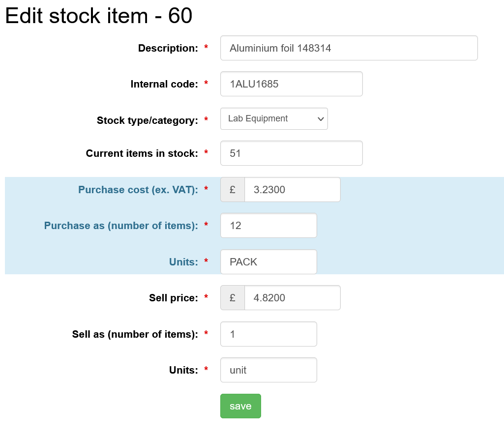Screen dimensions: 504x437
Task: Focus the Units field containing unit
Action: point(268,370)
